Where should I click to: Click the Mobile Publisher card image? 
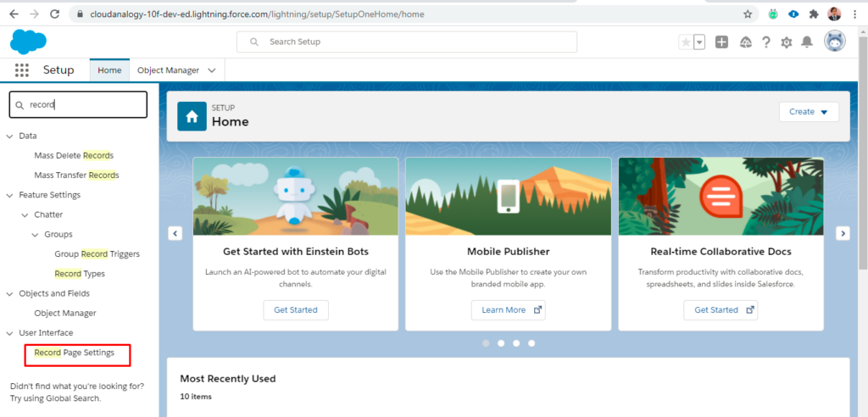pyautogui.click(x=509, y=197)
